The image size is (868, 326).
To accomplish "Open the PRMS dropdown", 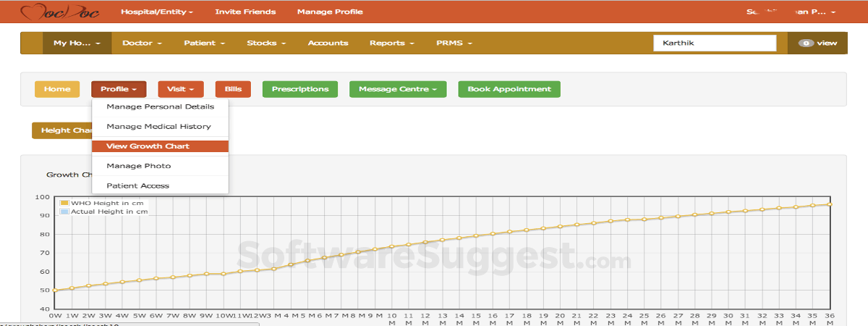I will click(454, 43).
